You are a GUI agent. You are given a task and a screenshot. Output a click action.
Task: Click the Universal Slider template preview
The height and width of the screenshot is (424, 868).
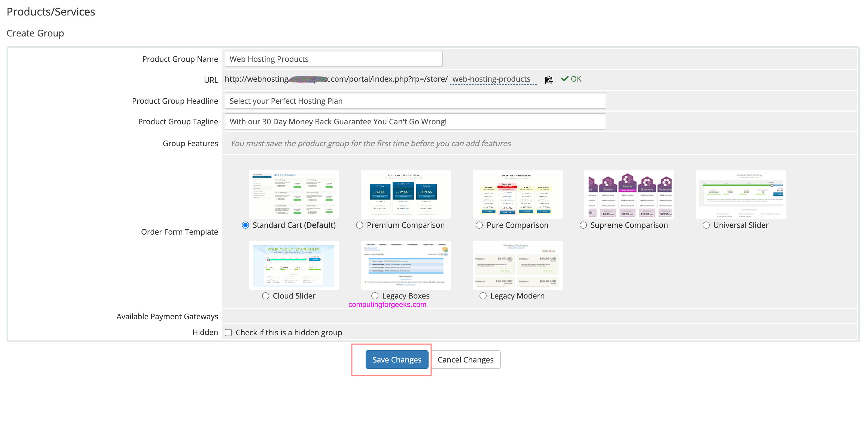click(x=740, y=195)
